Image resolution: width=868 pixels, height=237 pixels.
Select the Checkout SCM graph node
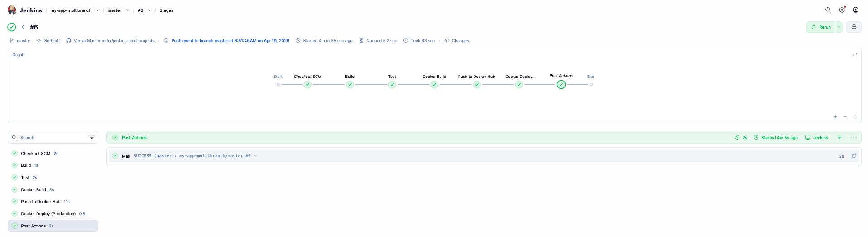click(x=307, y=85)
